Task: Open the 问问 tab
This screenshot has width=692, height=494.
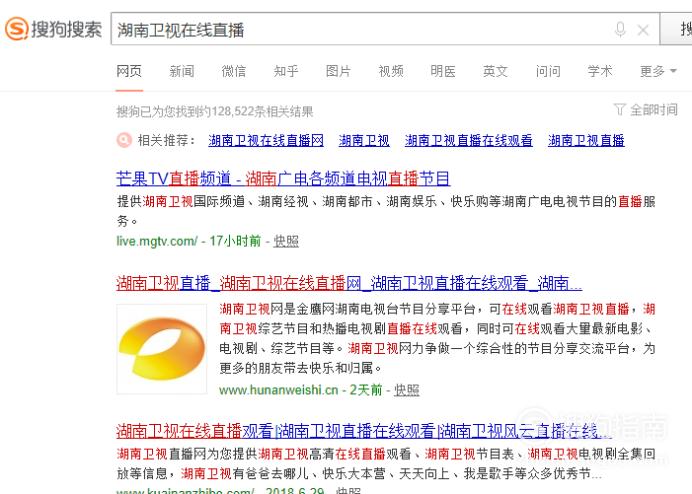Action: (548, 71)
